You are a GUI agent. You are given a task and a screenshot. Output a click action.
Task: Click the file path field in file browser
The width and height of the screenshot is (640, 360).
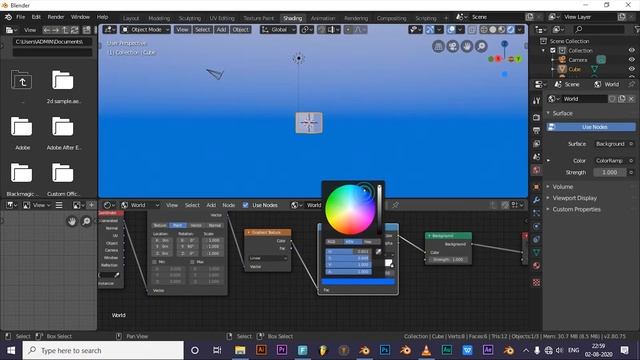pos(52,42)
